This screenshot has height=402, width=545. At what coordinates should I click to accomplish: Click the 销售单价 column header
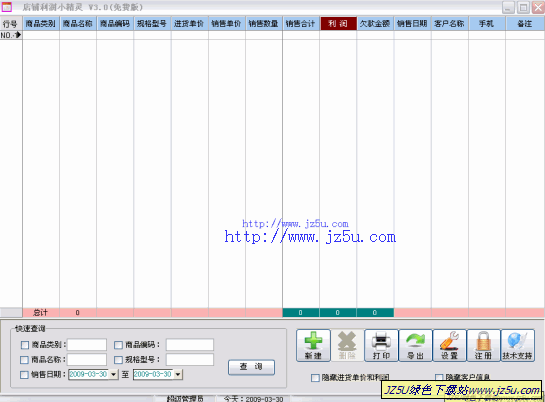click(227, 24)
